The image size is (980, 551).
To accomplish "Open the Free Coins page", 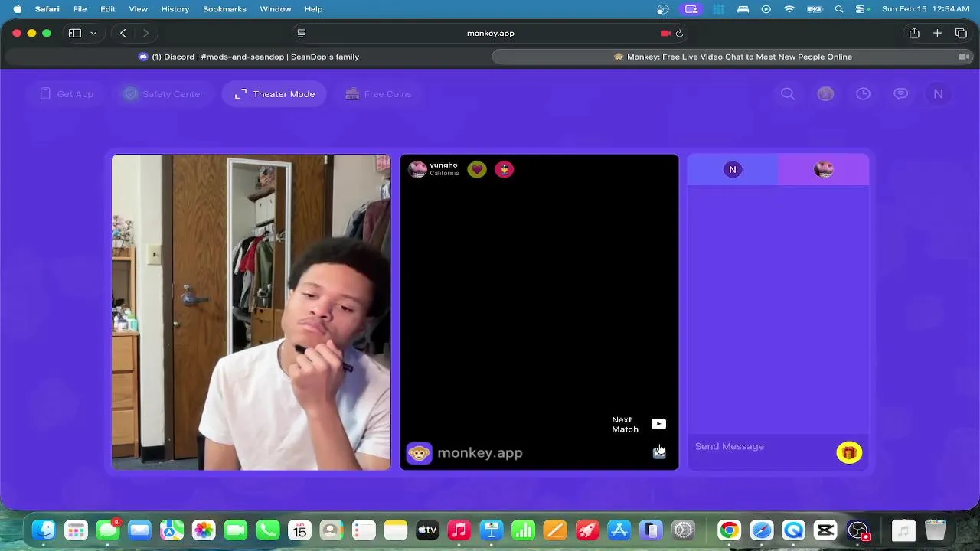I will pyautogui.click(x=378, y=94).
